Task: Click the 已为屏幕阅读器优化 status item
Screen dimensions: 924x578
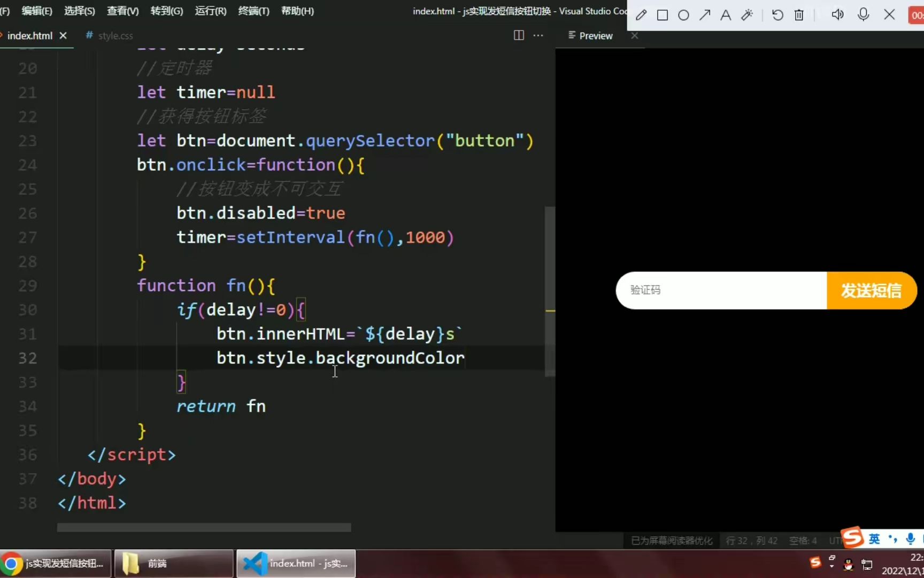Action: (672, 541)
